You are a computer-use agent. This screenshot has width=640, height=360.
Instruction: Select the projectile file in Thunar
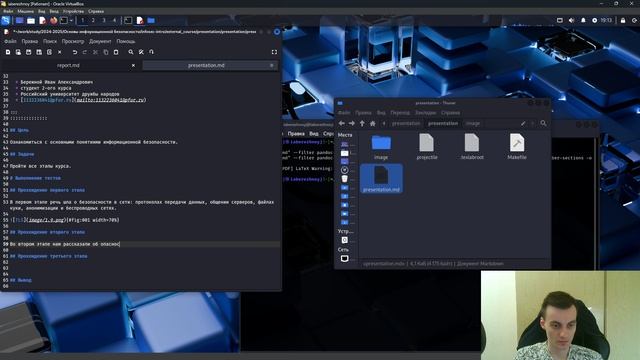[x=427, y=147]
